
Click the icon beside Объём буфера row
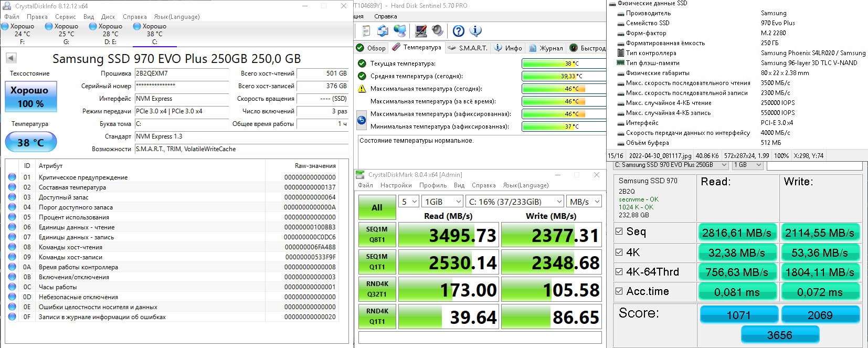pos(620,143)
